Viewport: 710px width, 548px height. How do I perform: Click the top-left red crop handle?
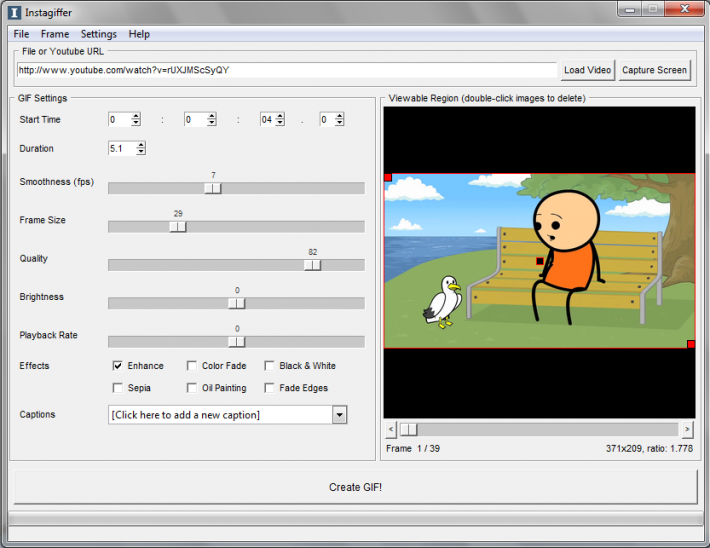[388, 178]
